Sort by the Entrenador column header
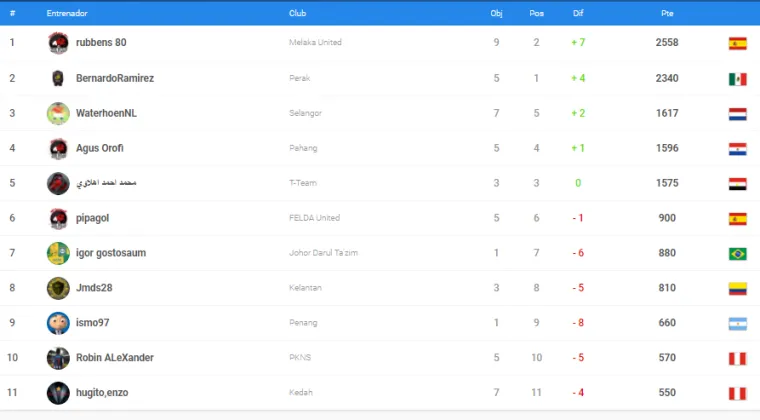 tap(67, 13)
